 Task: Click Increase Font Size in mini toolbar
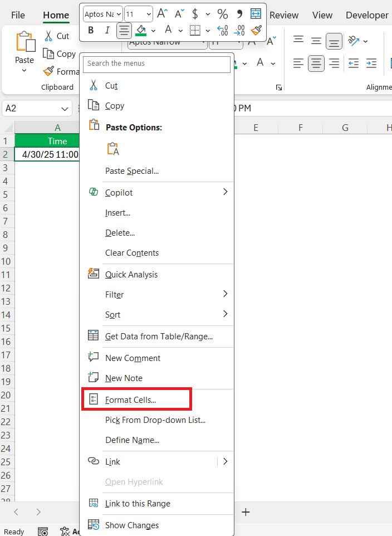pyautogui.click(x=162, y=14)
